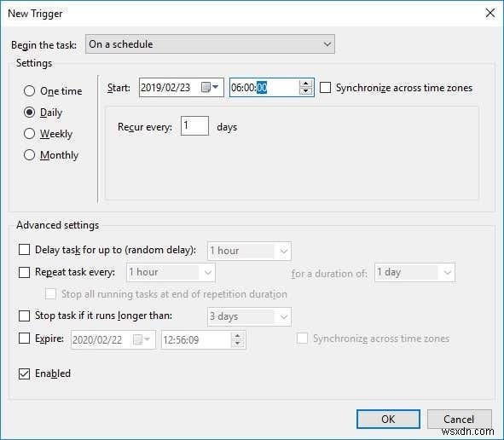This screenshot has height=440, width=504.
Task: Open the duration 1 day dropdown
Action: point(414,273)
